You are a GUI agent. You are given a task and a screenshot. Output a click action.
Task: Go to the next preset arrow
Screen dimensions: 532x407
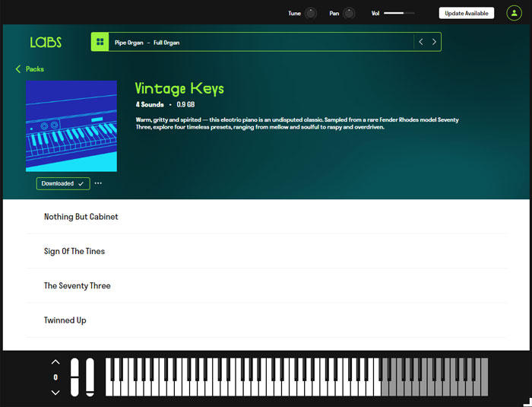434,42
